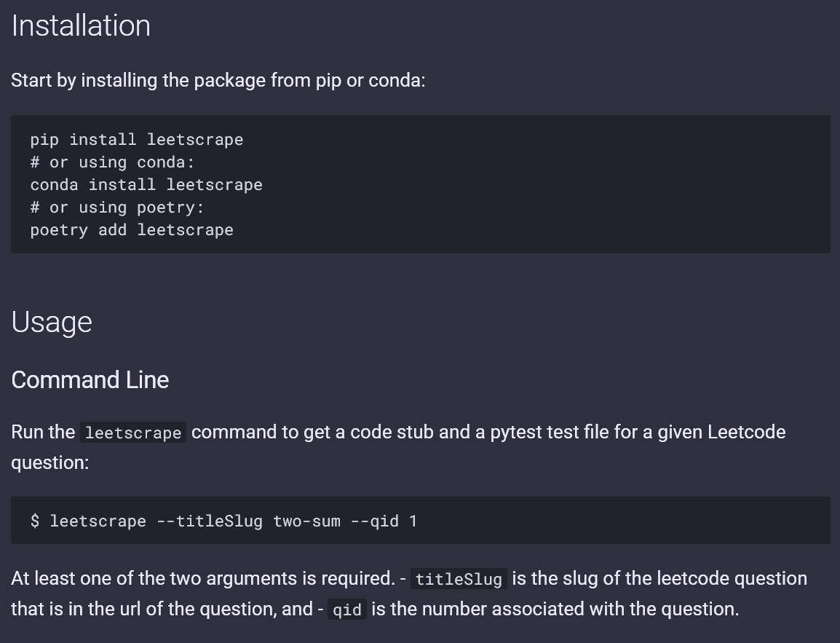Click the number '1' ending the command
Screen dimensions: 840x643
[x=413, y=521]
